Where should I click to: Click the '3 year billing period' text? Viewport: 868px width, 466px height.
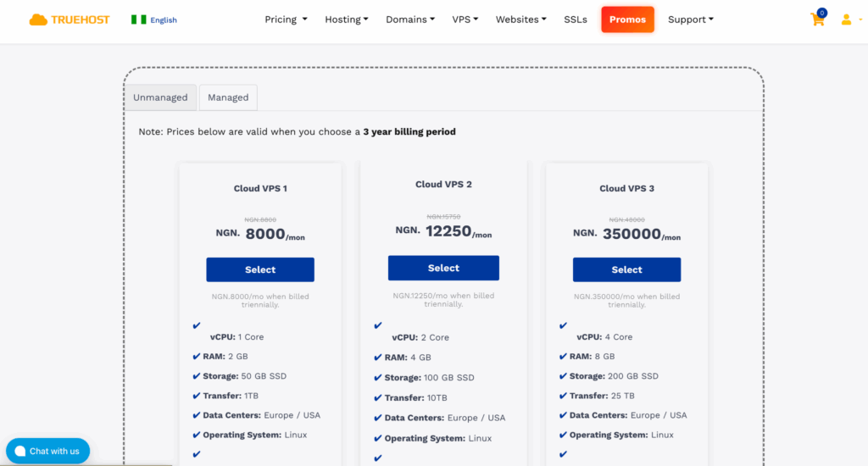tap(409, 131)
